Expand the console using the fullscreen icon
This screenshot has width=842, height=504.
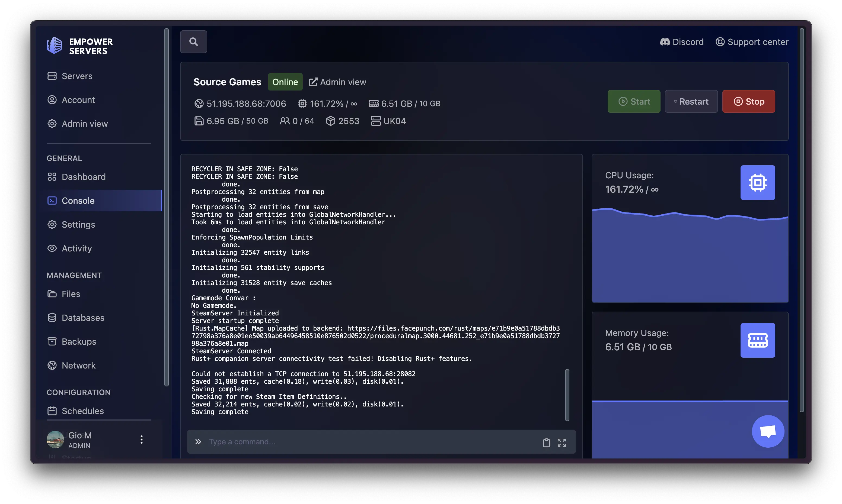pos(562,442)
